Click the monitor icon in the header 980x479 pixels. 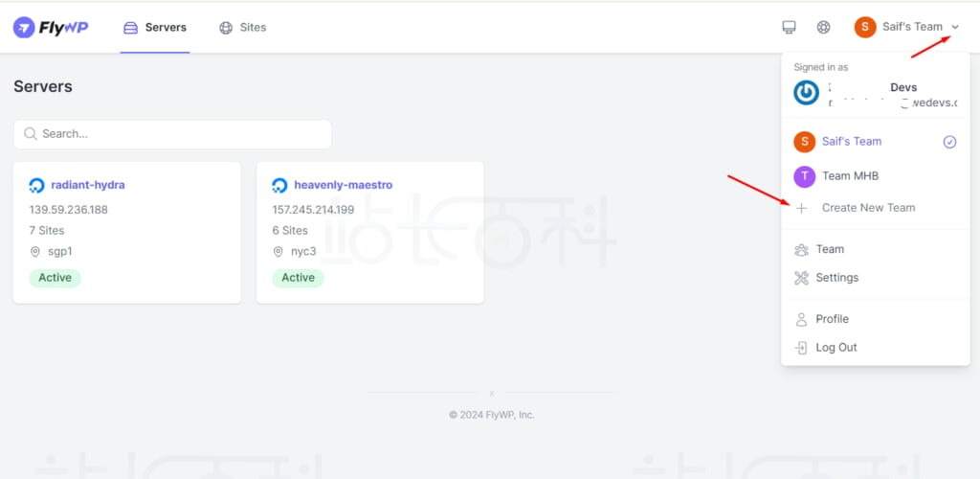[x=789, y=27]
